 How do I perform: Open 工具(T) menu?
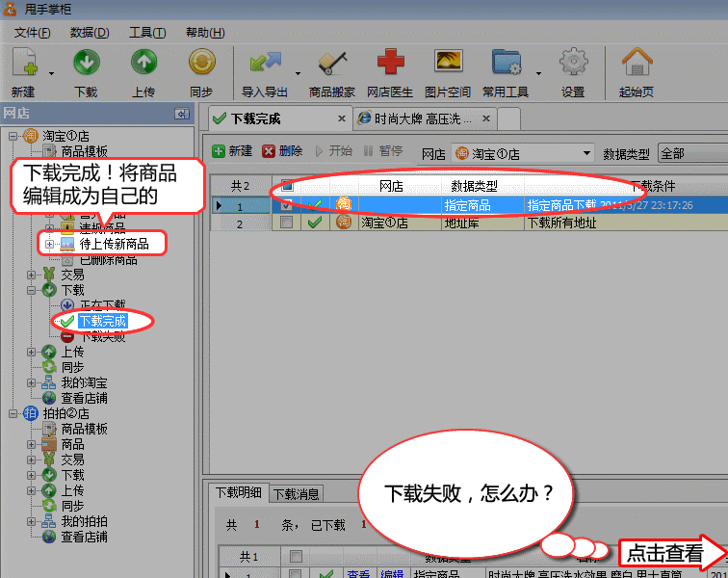click(x=147, y=33)
